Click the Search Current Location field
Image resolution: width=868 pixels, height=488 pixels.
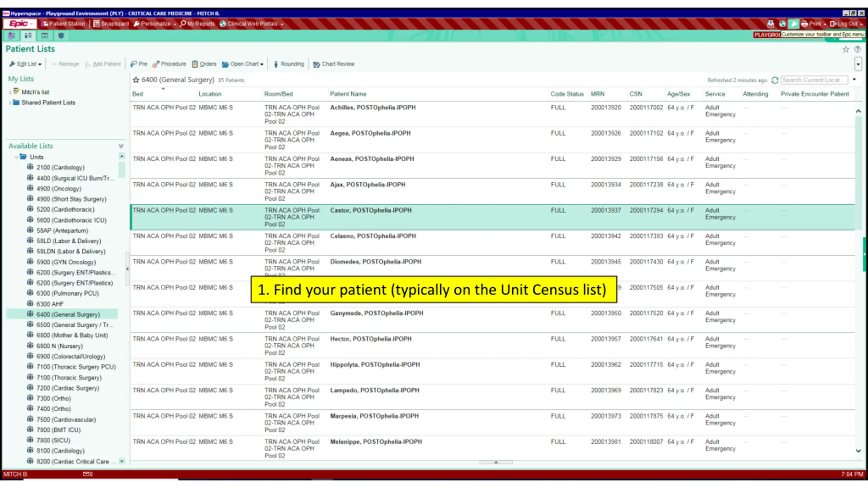point(814,80)
